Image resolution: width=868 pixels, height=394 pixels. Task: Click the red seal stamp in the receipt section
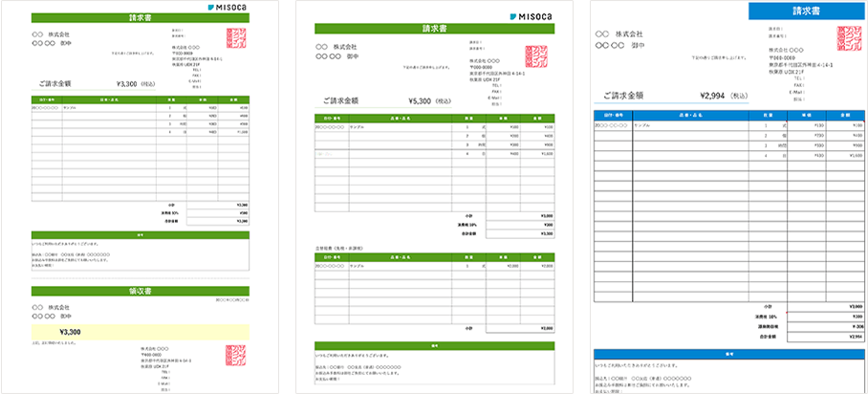click(236, 358)
